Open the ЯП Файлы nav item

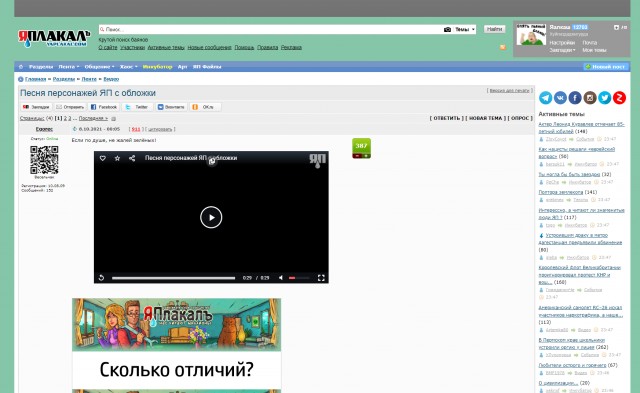(x=207, y=67)
